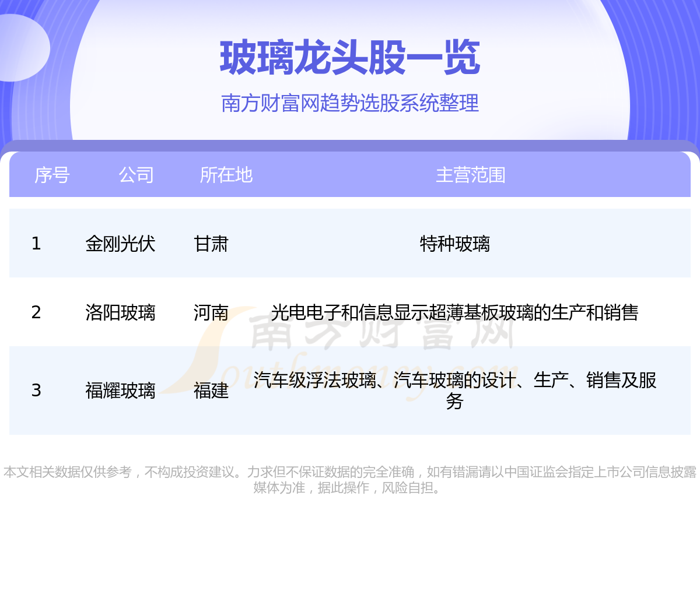Click the disclaimer text 本文相关数据仅供参考
Viewport: 700px width, 612px height.
coord(350,480)
